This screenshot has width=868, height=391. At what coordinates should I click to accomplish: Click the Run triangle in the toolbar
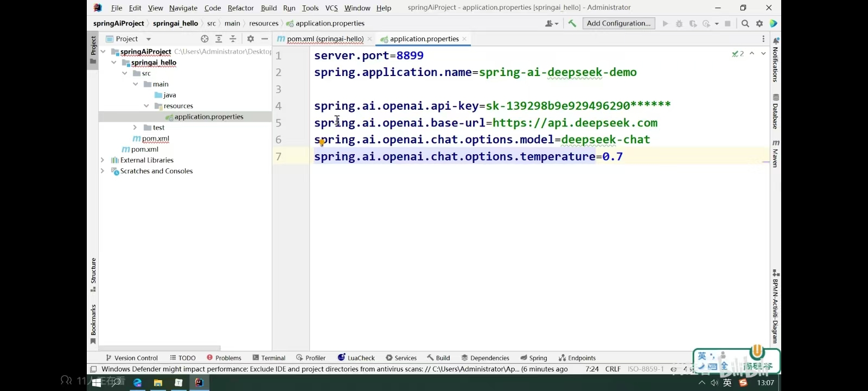tap(665, 23)
